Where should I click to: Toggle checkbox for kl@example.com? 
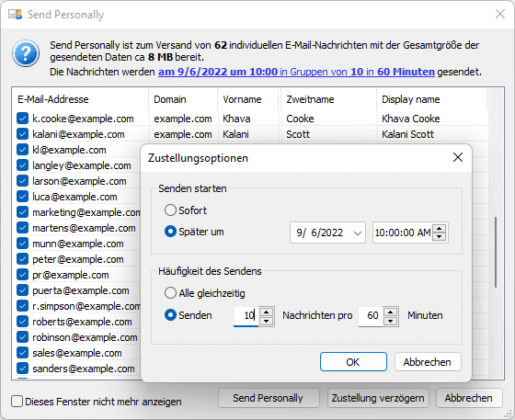tap(22, 150)
